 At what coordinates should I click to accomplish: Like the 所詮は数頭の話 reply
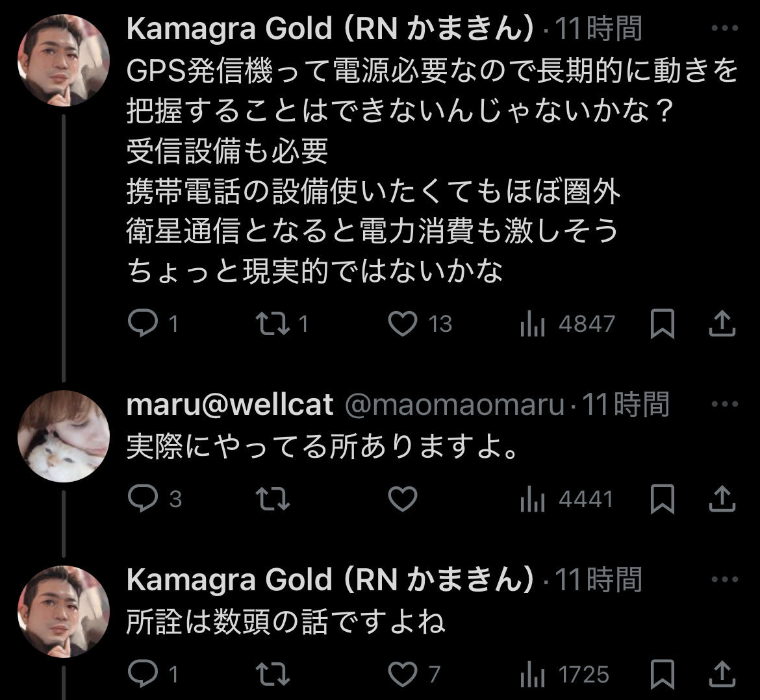[403, 674]
